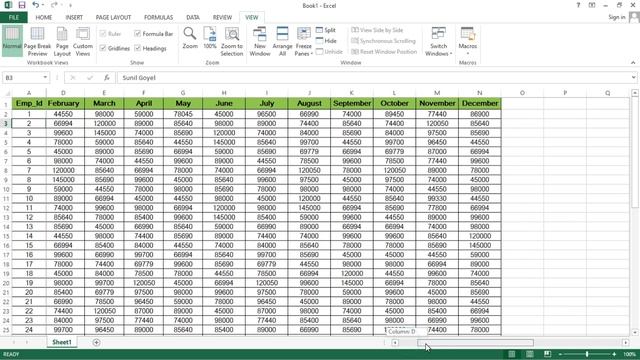The image size is (640, 360).
Task: Open the Zoom dialog
Action: pos(190,38)
